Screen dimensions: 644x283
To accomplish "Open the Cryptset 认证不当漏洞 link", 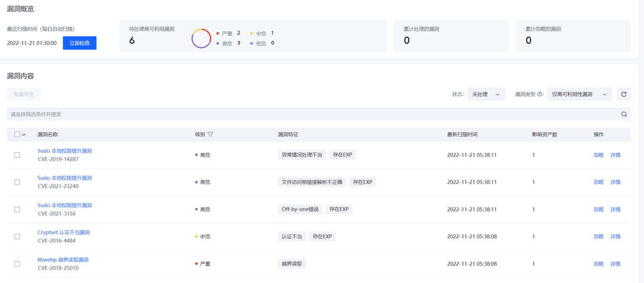I will pyautogui.click(x=63, y=233).
